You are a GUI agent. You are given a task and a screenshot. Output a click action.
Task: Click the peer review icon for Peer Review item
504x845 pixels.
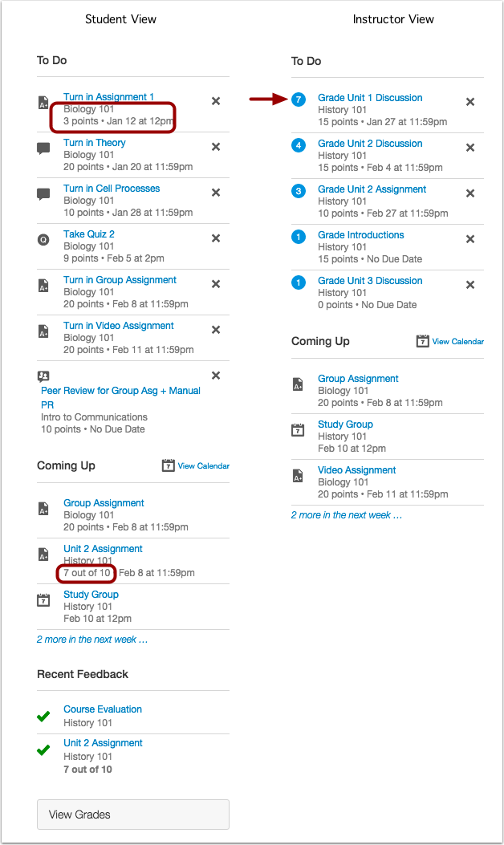pos(43,375)
